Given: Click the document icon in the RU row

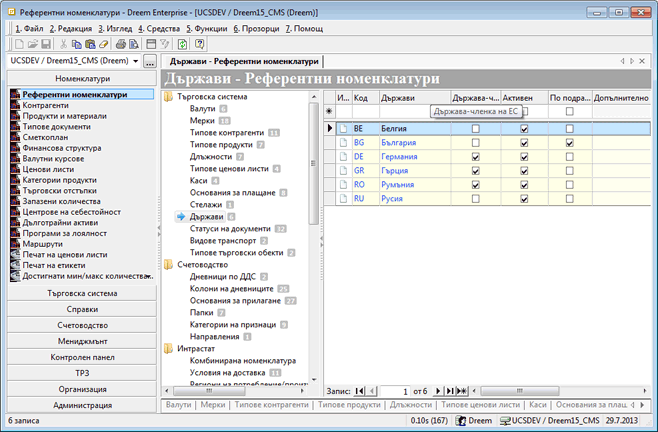Looking at the screenshot, I should 344,199.
